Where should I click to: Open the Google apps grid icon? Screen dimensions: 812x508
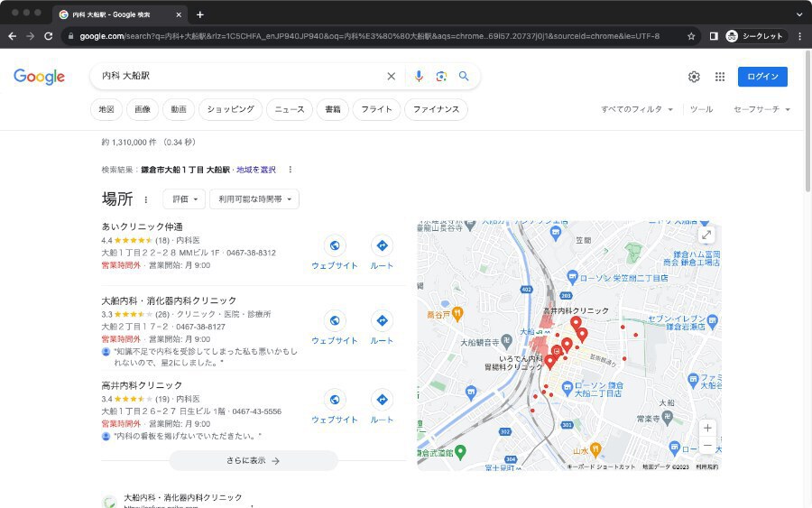pos(720,77)
